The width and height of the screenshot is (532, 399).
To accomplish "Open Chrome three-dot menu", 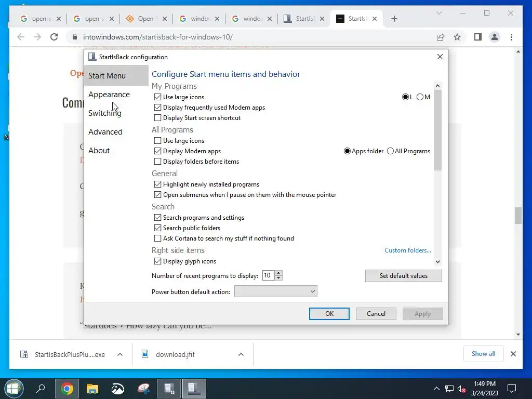I will pyautogui.click(x=511, y=37).
